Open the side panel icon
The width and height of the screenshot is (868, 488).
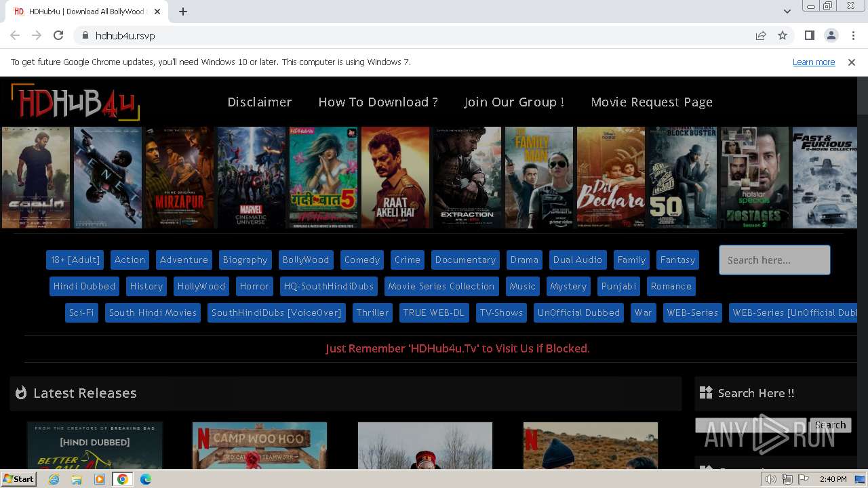[809, 35]
